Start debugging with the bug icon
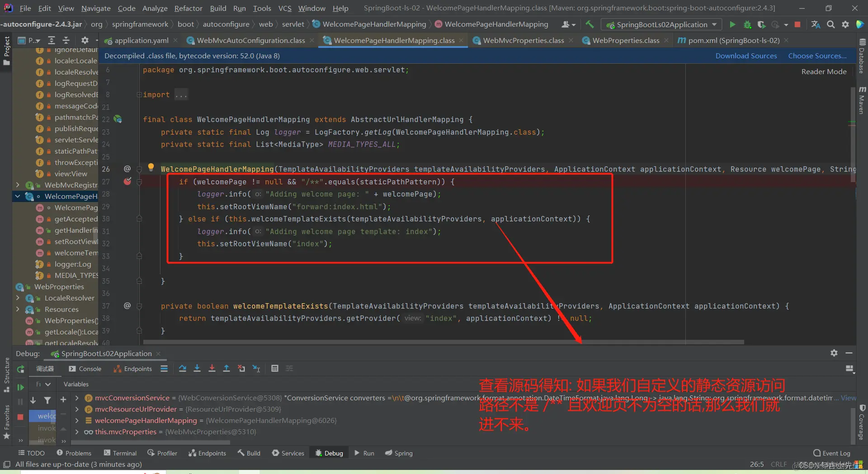The image size is (868, 474). pyautogui.click(x=747, y=24)
